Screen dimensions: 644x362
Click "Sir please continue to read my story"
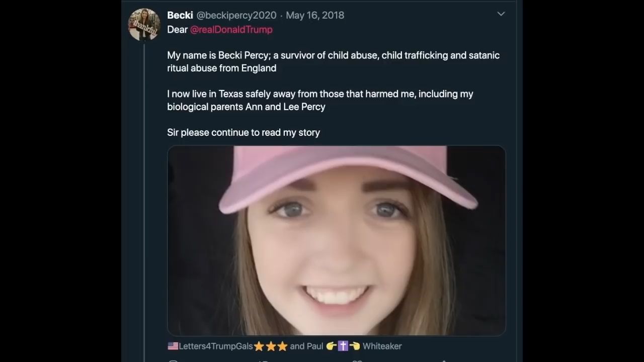click(x=244, y=132)
